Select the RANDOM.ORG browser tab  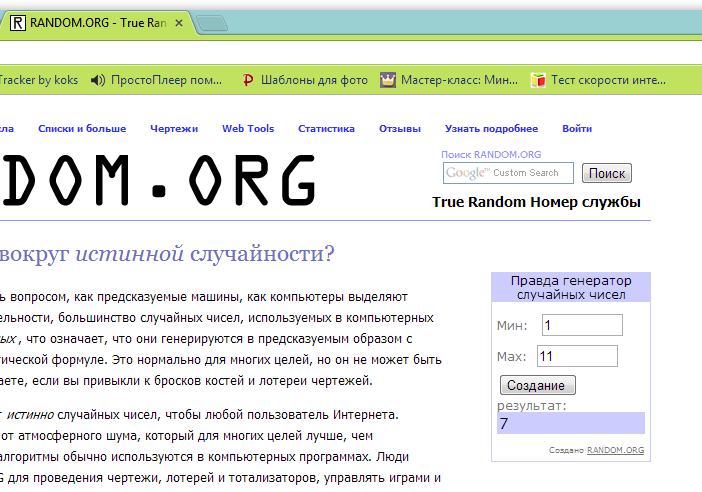(96, 23)
